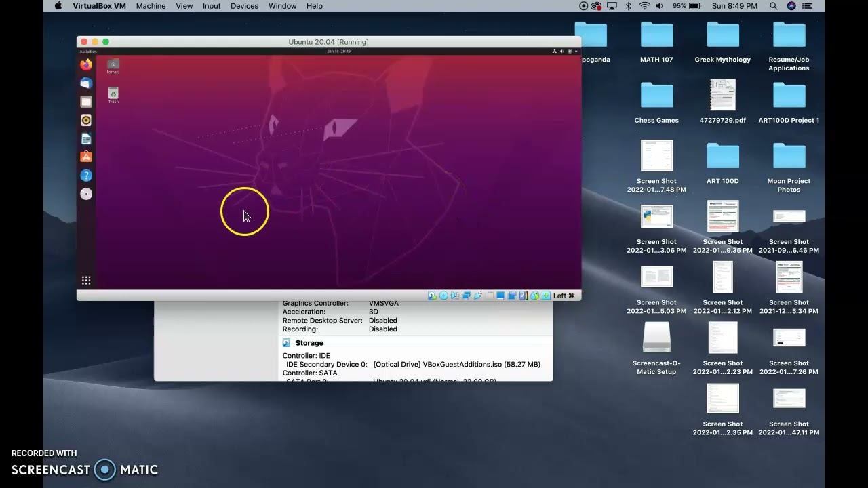Click the Left ⌘ host key label
The width and height of the screenshot is (868, 488).
(x=564, y=296)
